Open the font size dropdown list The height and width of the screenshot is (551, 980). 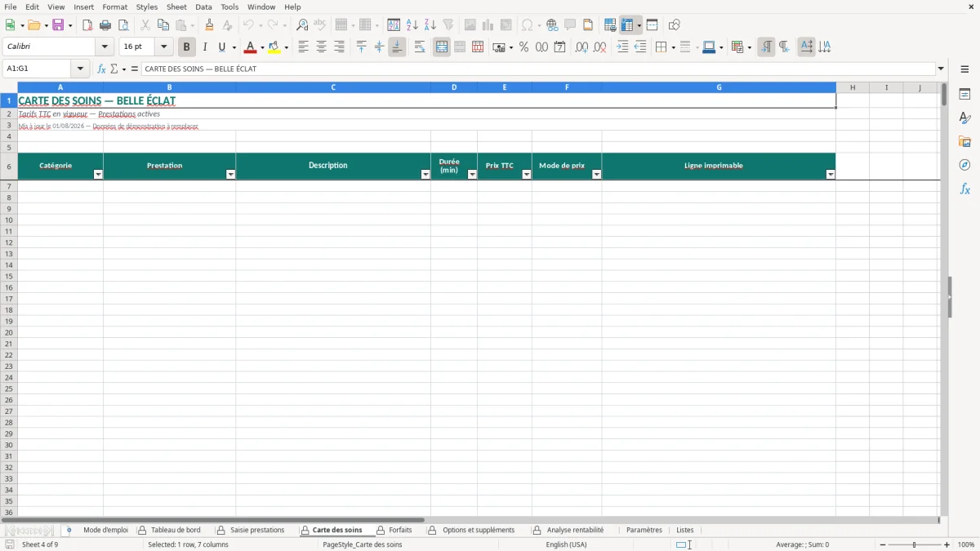tap(163, 47)
